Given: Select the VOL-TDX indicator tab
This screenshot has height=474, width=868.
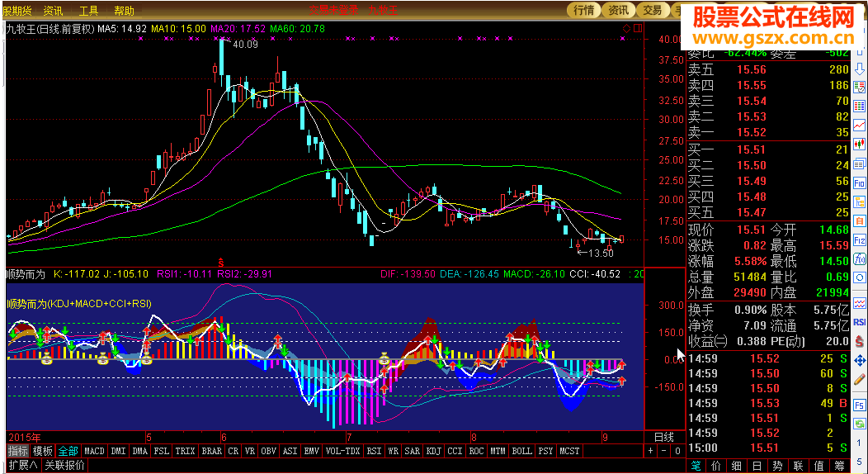Looking at the screenshot, I should click(x=342, y=452).
